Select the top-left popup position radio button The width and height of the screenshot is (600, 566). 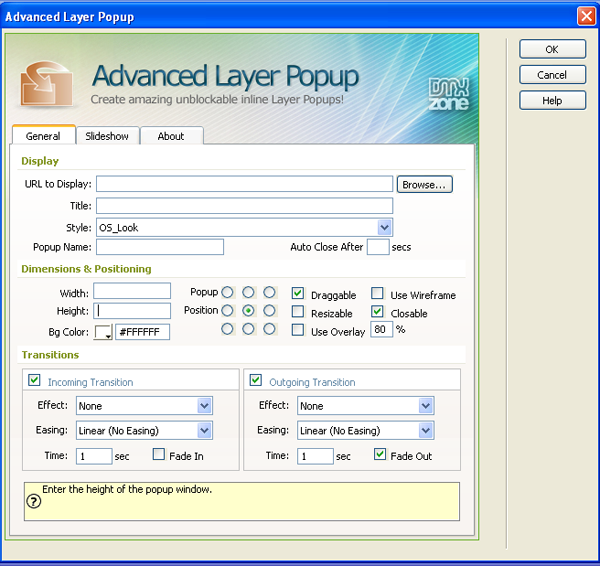coord(227,293)
